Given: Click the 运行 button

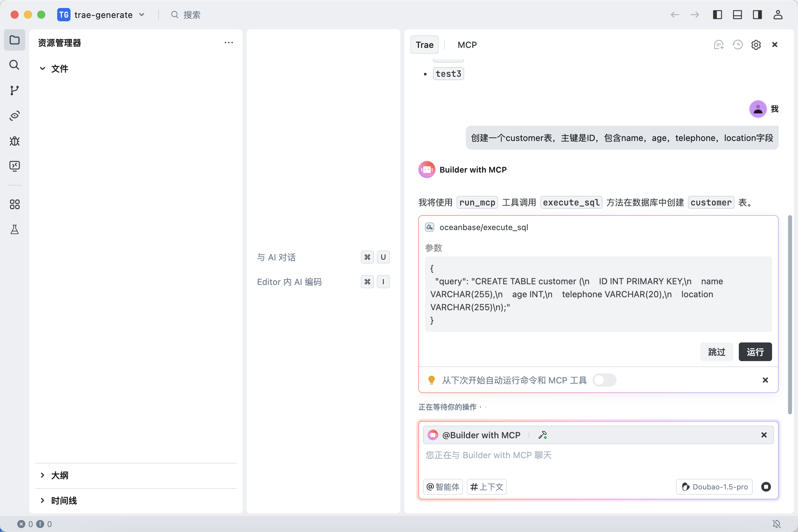Looking at the screenshot, I should [x=755, y=352].
